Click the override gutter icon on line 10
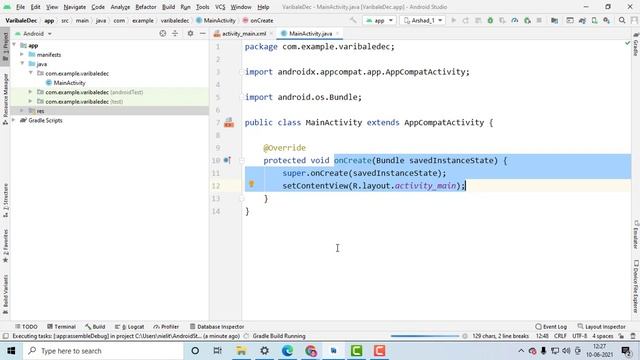 tap(227, 160)
